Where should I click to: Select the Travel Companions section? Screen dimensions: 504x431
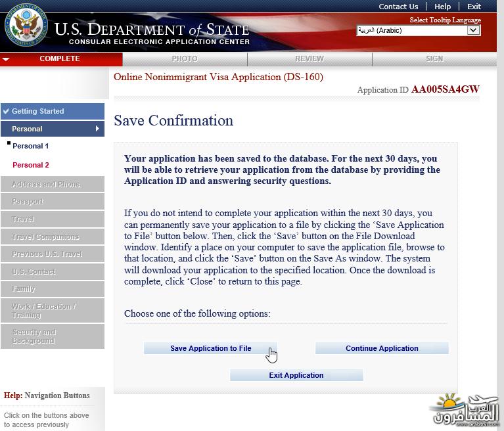[x=53, y=237]
